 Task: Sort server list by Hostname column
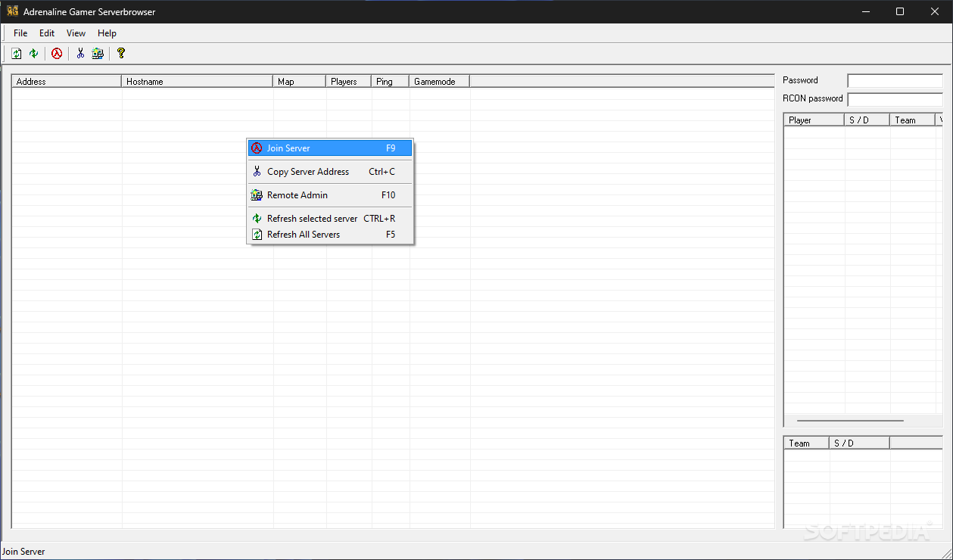(197, 82)
